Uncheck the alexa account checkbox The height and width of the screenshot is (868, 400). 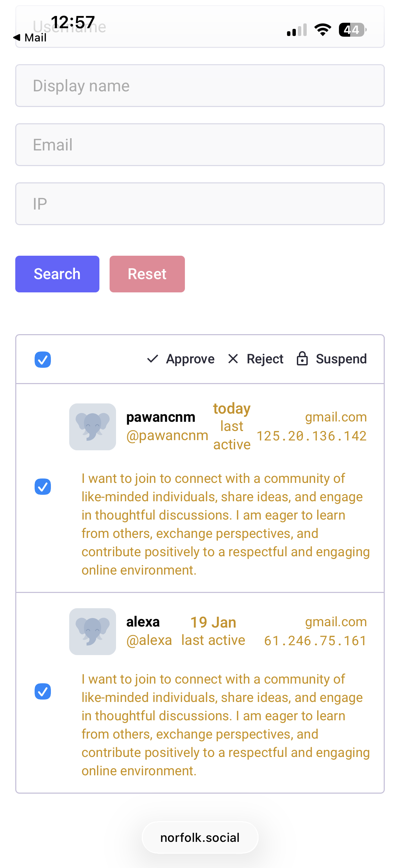click(43, 691)
